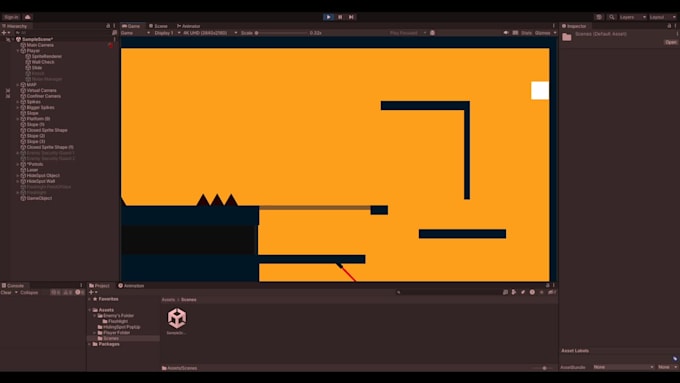Viewport: 680px width, 383px height.
Task: Open the editor search magnifier icon
Action: [611, 17]
